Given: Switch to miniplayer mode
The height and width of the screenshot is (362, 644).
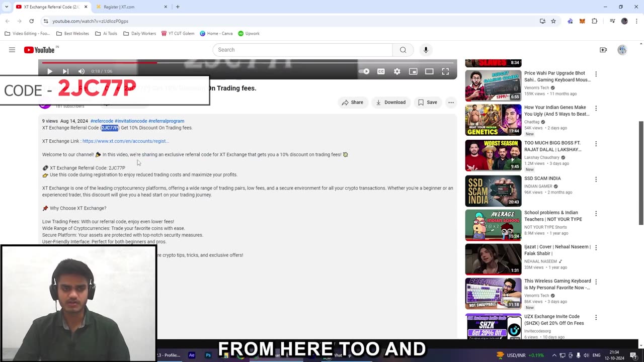Looking at the screenshot, I should tap(413, 71).
